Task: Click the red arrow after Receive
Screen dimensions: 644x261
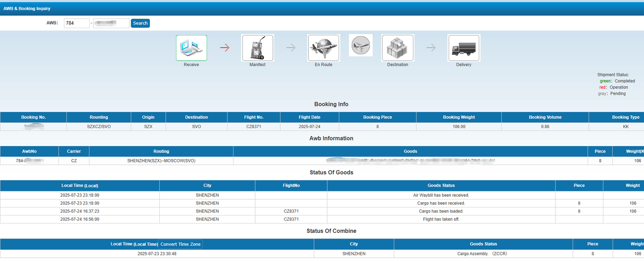Action: click(x=225, y=48)
